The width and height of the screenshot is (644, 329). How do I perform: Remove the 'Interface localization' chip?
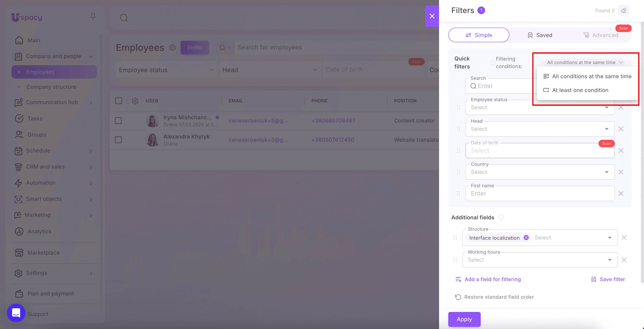[x=526, y=238]
